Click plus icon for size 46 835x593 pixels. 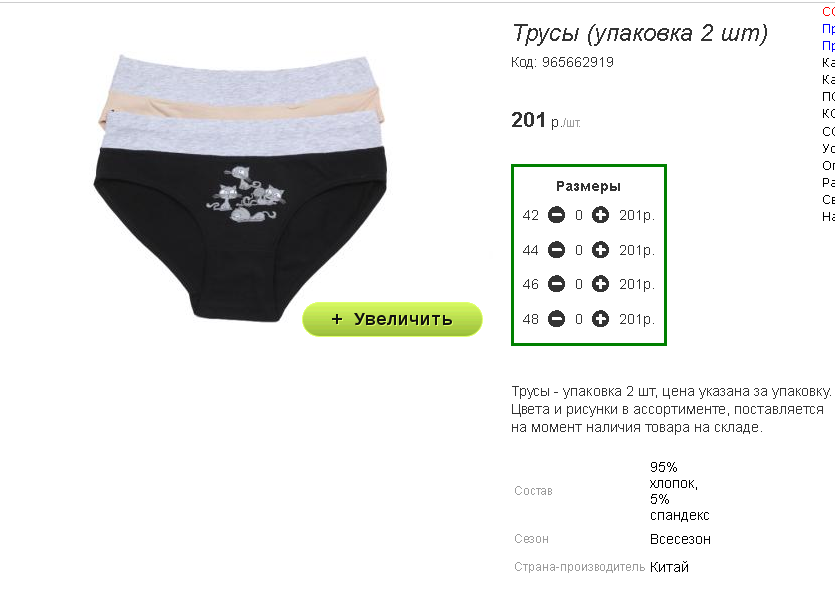600,284
